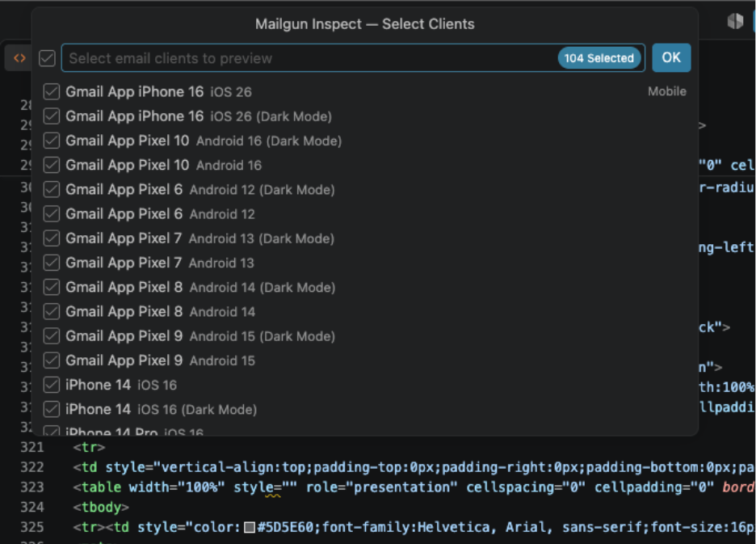The image size is (756, 544).
Task: Uncheck Gmail App Pixel 10 Android 16 Dark Mode
Action: coord(52,141)
